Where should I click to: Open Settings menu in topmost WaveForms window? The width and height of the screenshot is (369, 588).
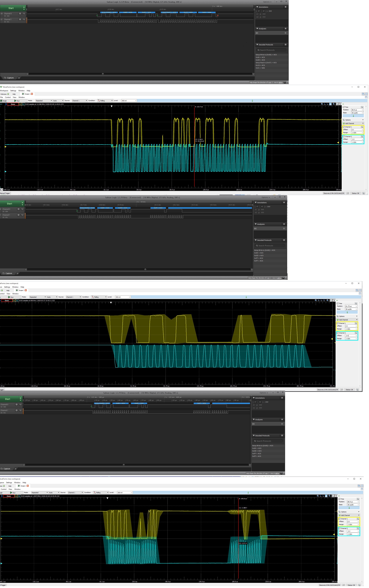click(13, 91)
